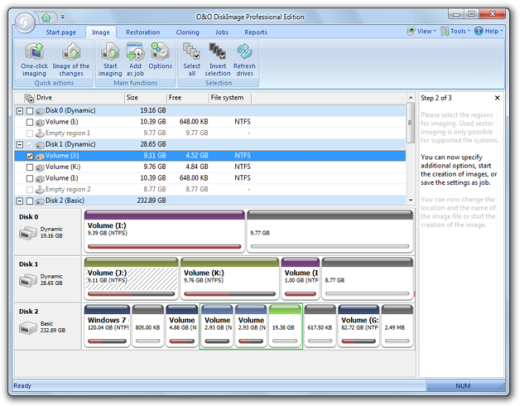Collapse the Disk 2 (Basic) tree node

[20, 201]
